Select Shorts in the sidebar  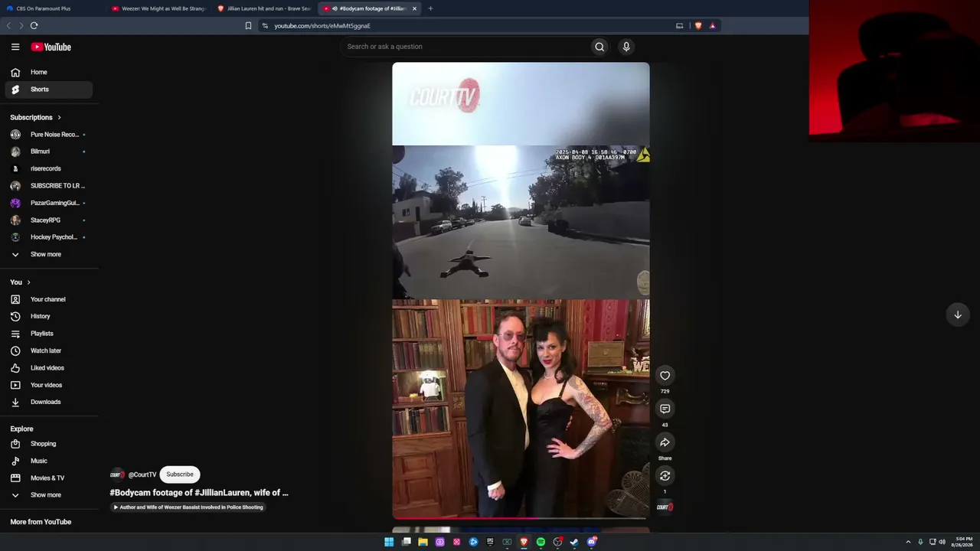point(49,90)
